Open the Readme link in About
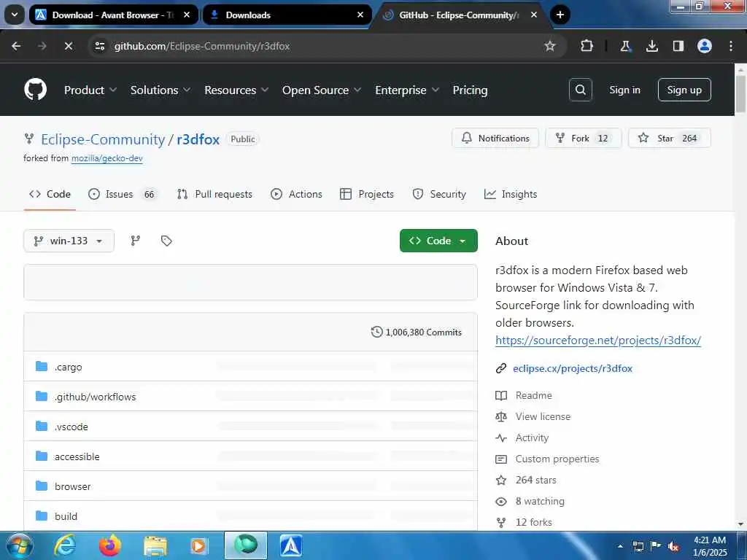747x560 pixels. pyautogui.click(x=533, y=395)
